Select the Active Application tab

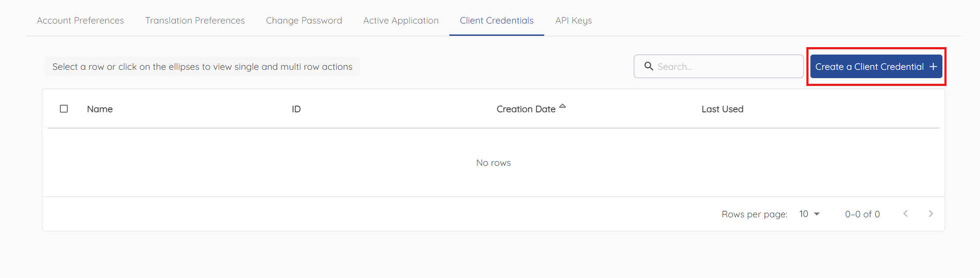pyautogui.click(x=401, y=21)
